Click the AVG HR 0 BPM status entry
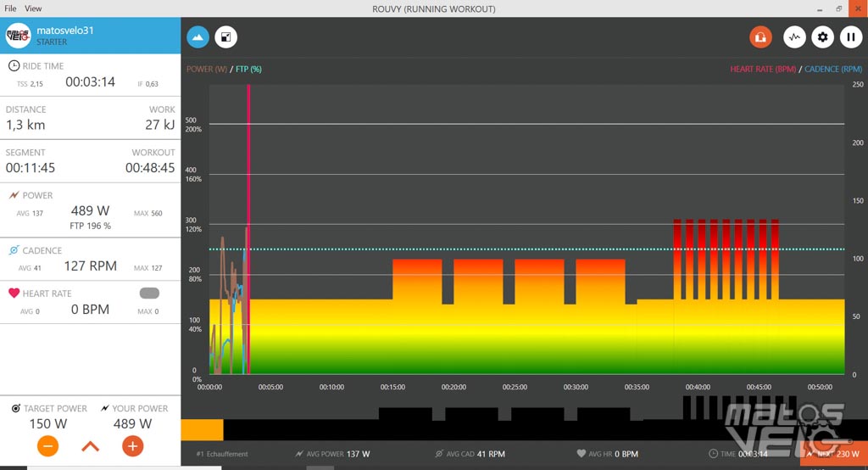Image resolution: width=868 pixels, height=470 pixels. 607,454
